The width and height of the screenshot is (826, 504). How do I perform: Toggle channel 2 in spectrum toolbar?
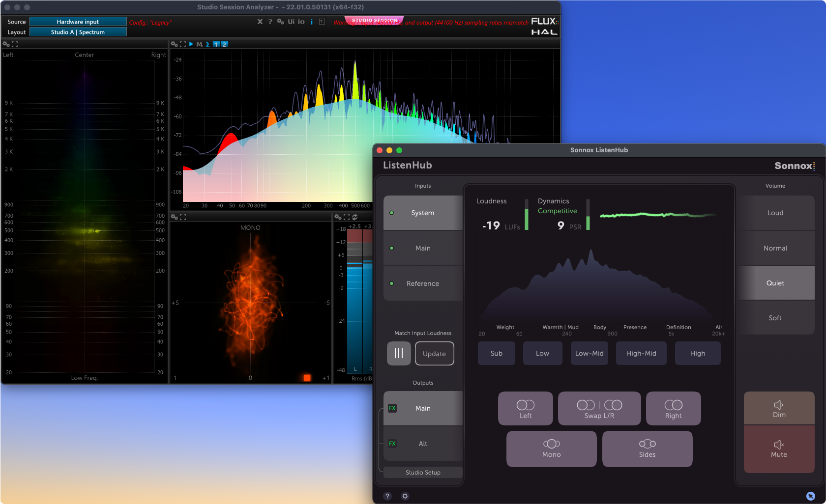point(224,44)
